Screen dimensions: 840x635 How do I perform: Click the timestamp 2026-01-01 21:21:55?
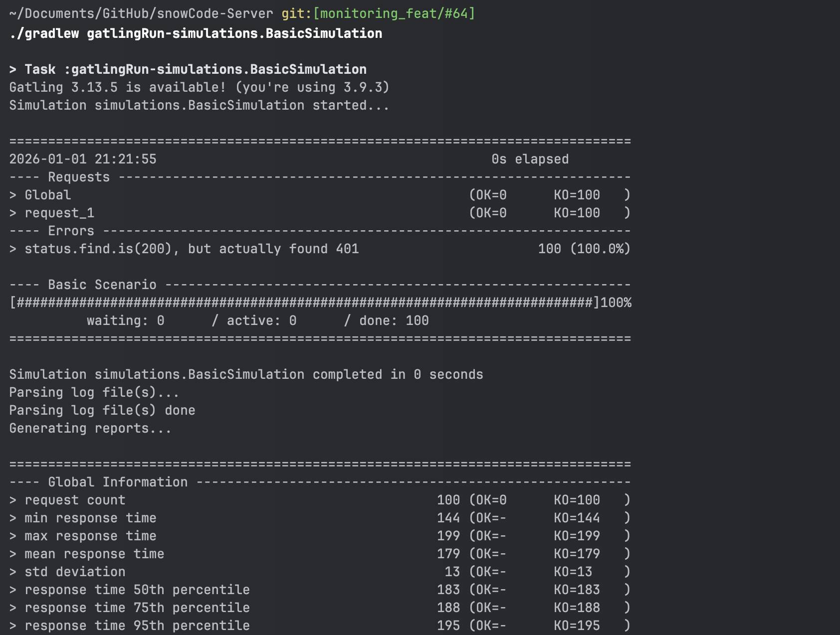83,159
